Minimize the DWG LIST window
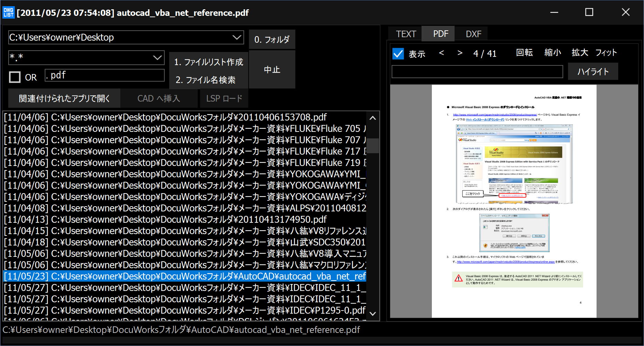This screenshot has width=644, height=346. pos(554,12)
